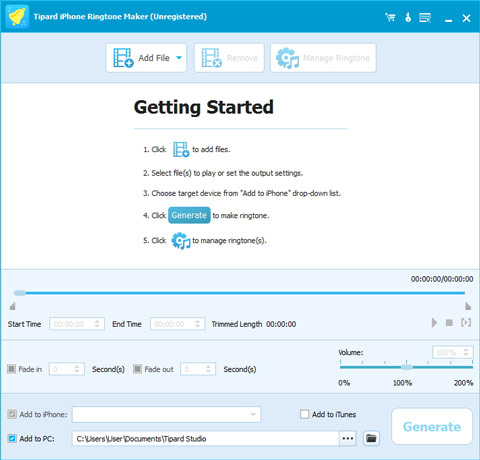
Task: Toggle the Fade out checkbox
Action: [x=137, y=369]
